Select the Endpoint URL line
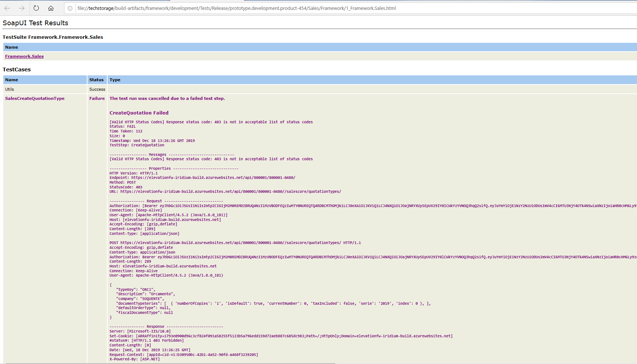This screenshot has width=637, height=364. click(202, 178)
